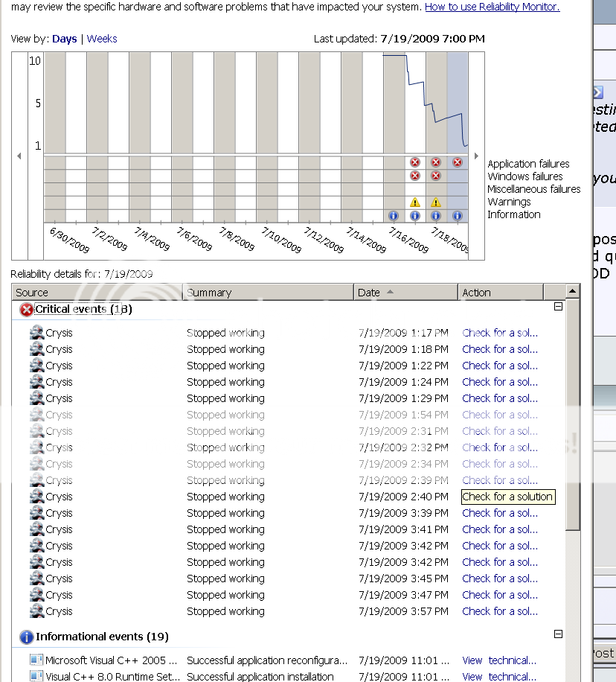Click the details list scrollbar up arrow
The image size is (616, 682).
[x=573, y=291]
